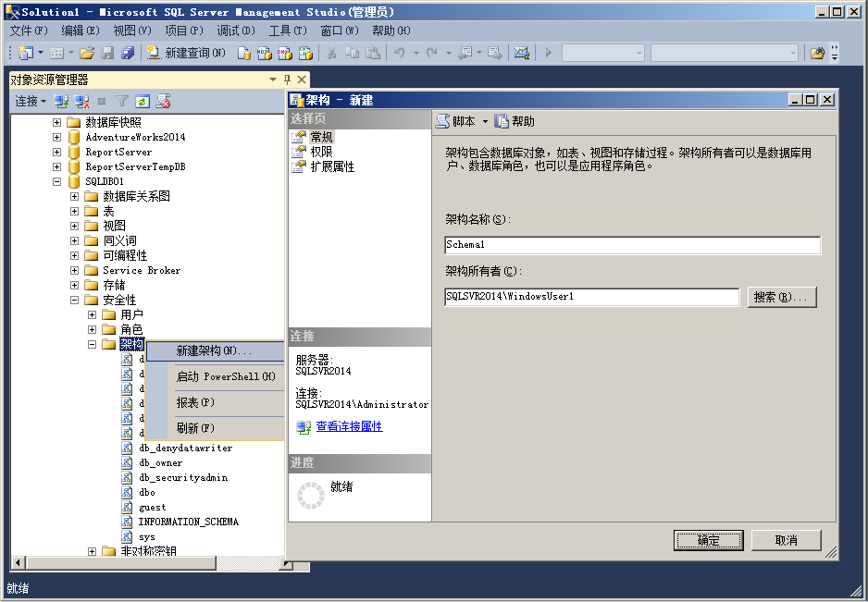
Task: Click the Disconnect icon in Object Explorer
Action: pyautogui.click(x=82, y=101)
